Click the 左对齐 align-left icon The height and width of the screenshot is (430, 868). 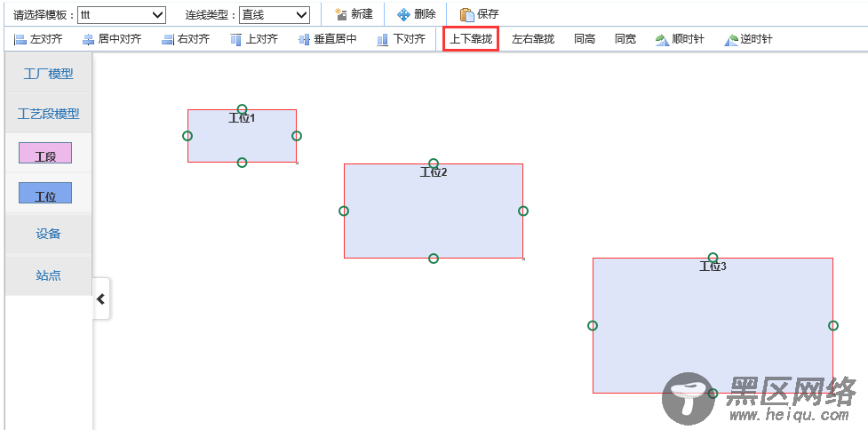[20, 40]
